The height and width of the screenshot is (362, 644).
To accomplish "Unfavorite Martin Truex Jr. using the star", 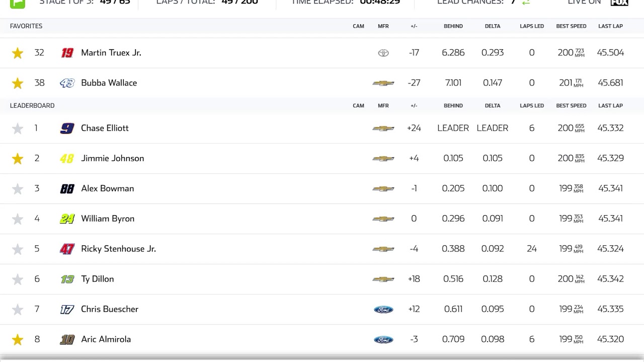I will pos(18,53).
